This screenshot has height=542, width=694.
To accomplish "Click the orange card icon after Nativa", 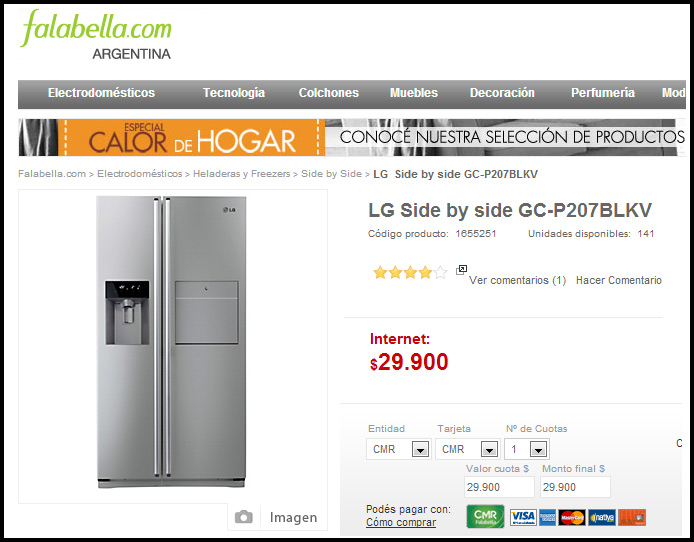I will tap(632, 517).
